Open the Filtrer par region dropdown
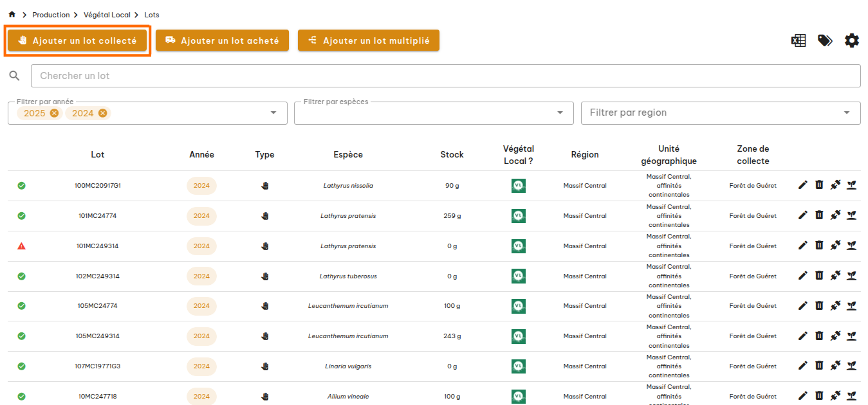The width and height of the screenshot is (868, 405). tap(846, 113)
